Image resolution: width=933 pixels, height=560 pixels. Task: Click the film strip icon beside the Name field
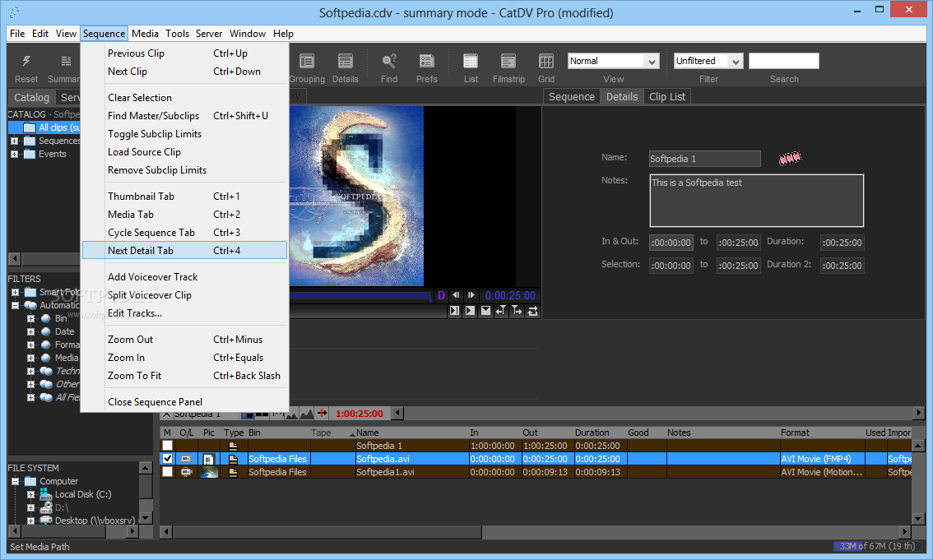pos(790,158)
